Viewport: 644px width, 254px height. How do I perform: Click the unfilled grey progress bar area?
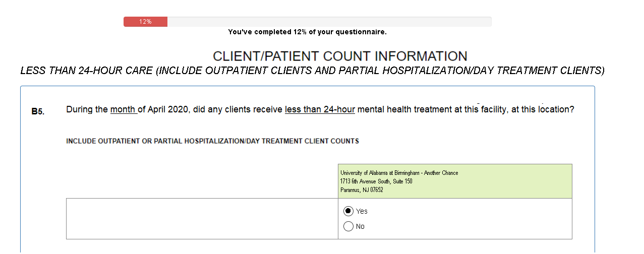click(x=329, y=22)
